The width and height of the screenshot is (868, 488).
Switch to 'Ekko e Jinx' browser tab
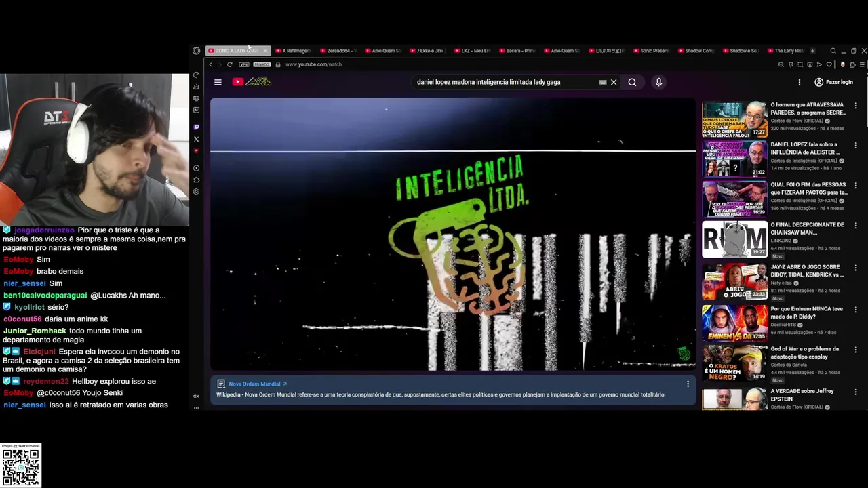pyautogui.click(x=427, y=51)
